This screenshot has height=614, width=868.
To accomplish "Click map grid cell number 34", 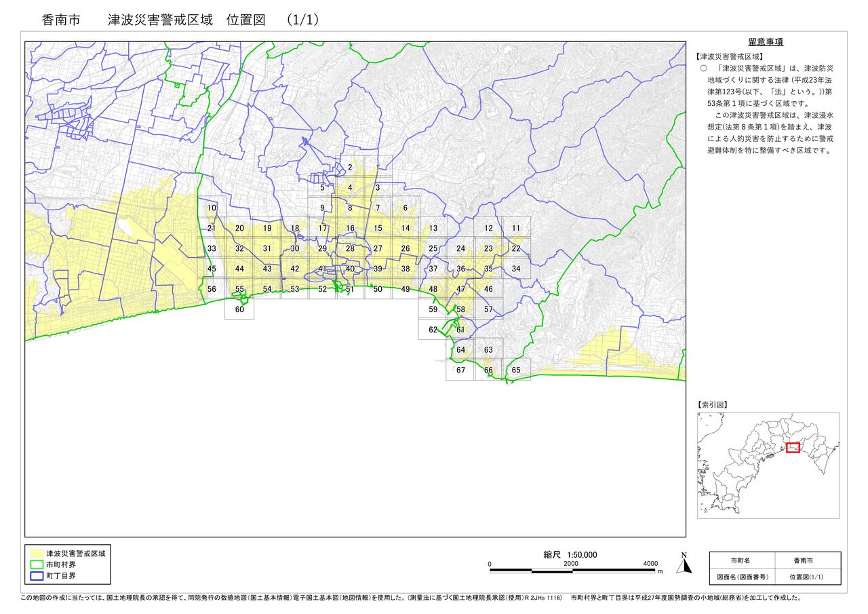I will 516,269.
